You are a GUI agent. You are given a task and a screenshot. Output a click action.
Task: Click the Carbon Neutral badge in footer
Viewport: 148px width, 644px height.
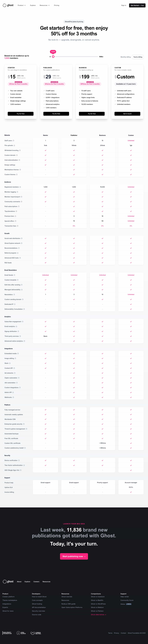(36, 633)
